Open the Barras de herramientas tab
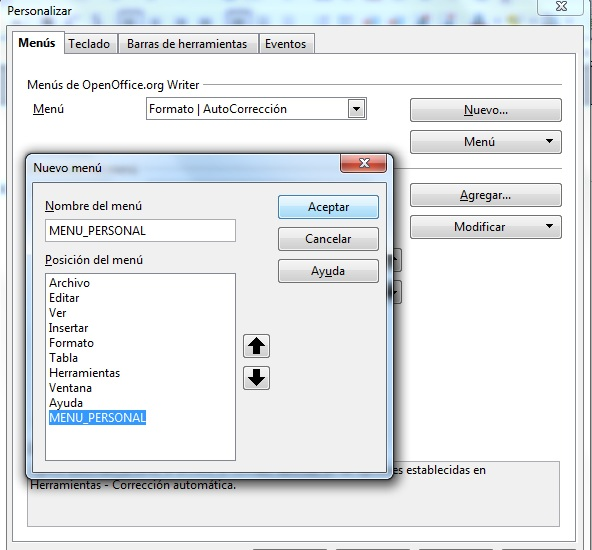The width and height of the screenshot is (592, 550). click(x=187, y=44)
